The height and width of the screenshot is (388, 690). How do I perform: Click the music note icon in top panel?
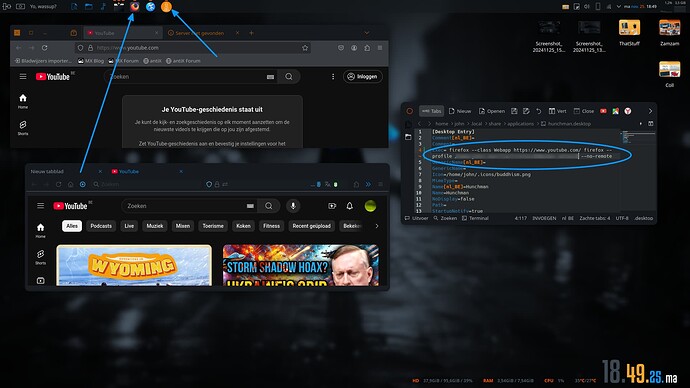point(103,7)
